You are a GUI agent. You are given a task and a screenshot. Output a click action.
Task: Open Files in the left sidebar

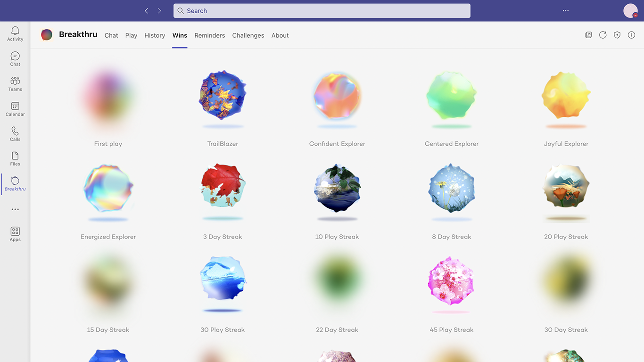[15, 159]
